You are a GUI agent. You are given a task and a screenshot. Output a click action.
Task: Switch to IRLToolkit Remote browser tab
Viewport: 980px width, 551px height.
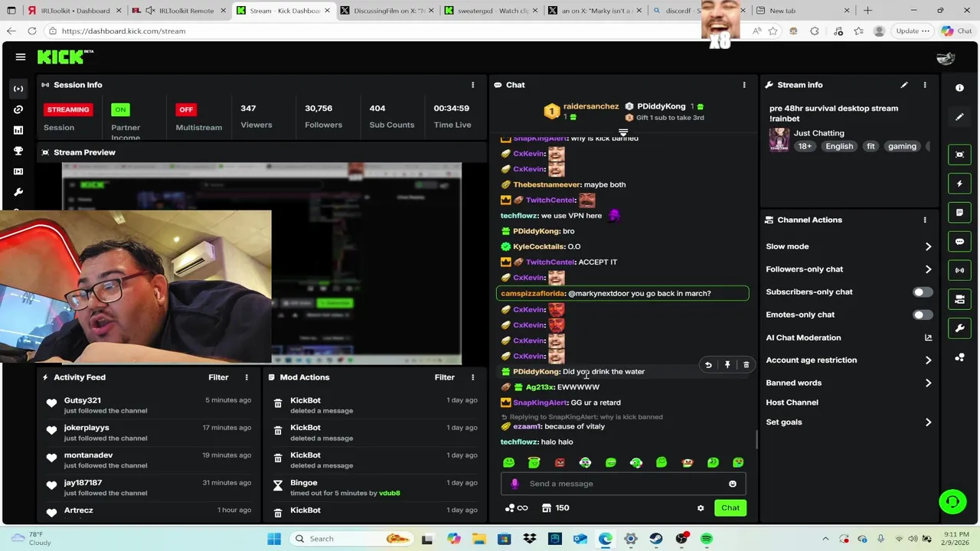(x=178, y=11)
